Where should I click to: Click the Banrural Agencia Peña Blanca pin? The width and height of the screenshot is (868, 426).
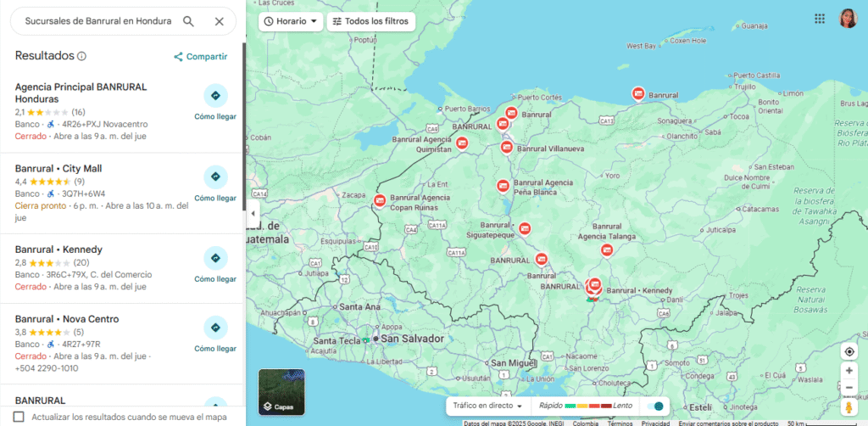[x=503, y=186]
